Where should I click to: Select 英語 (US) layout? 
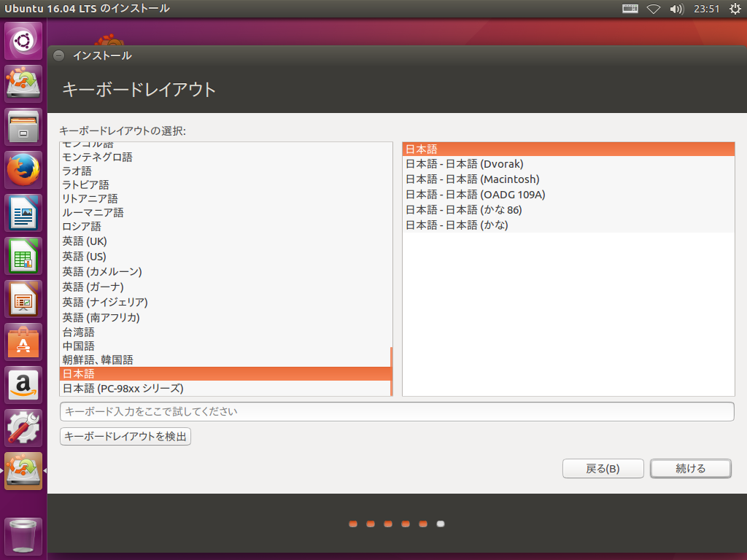pyautogui.click(x=225, y=257)
